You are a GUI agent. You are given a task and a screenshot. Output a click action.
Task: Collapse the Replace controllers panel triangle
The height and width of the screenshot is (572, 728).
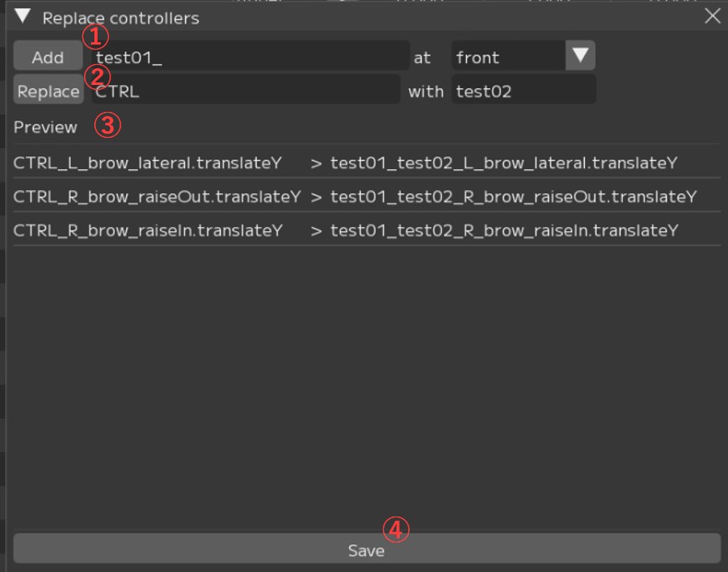(23, 17)
